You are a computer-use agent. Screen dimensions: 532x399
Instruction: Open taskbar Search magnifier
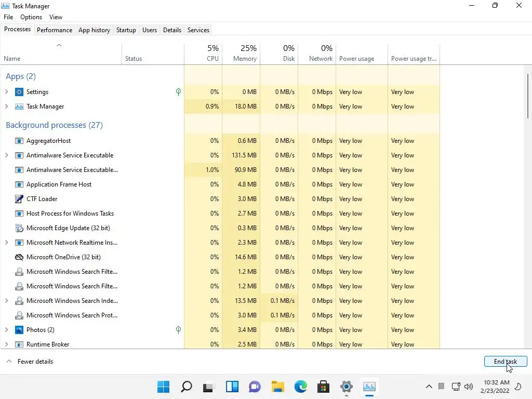[x=187, y=387]
